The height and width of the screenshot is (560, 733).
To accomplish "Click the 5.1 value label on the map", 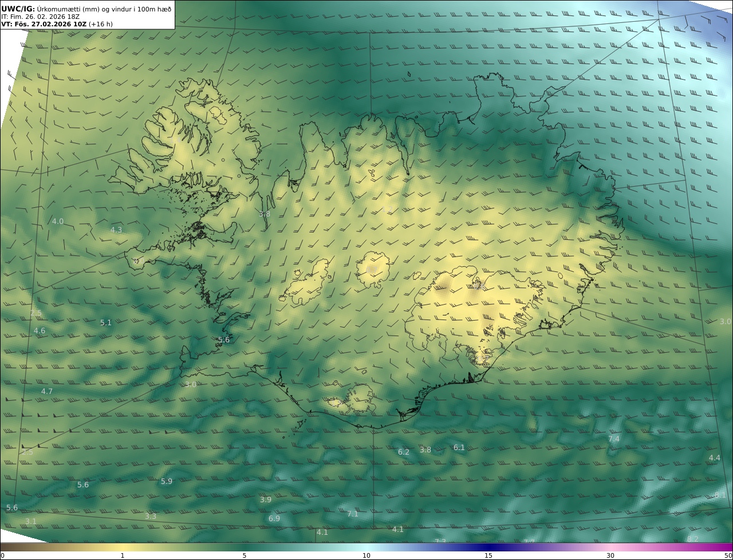I will [106, 322].
